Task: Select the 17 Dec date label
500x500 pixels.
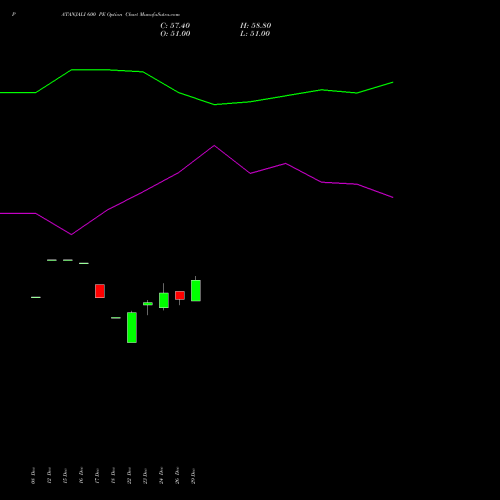Action: (x=97, y=476)
